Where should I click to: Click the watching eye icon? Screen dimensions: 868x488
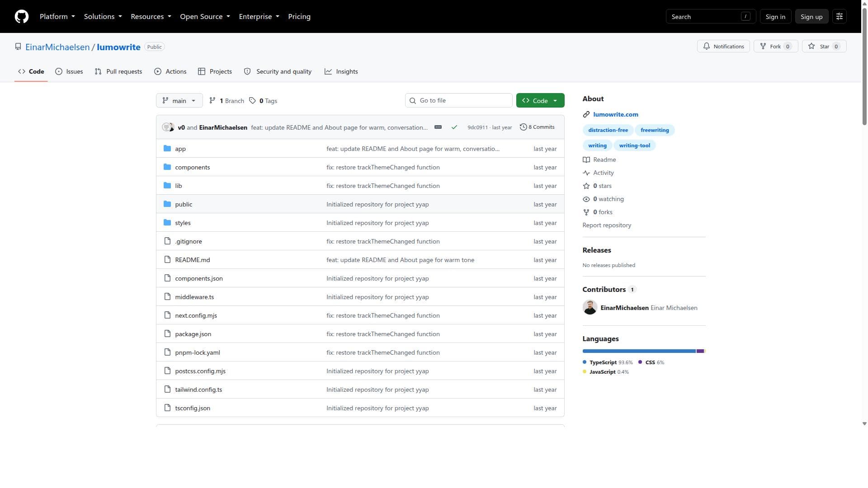click(586, 199)
